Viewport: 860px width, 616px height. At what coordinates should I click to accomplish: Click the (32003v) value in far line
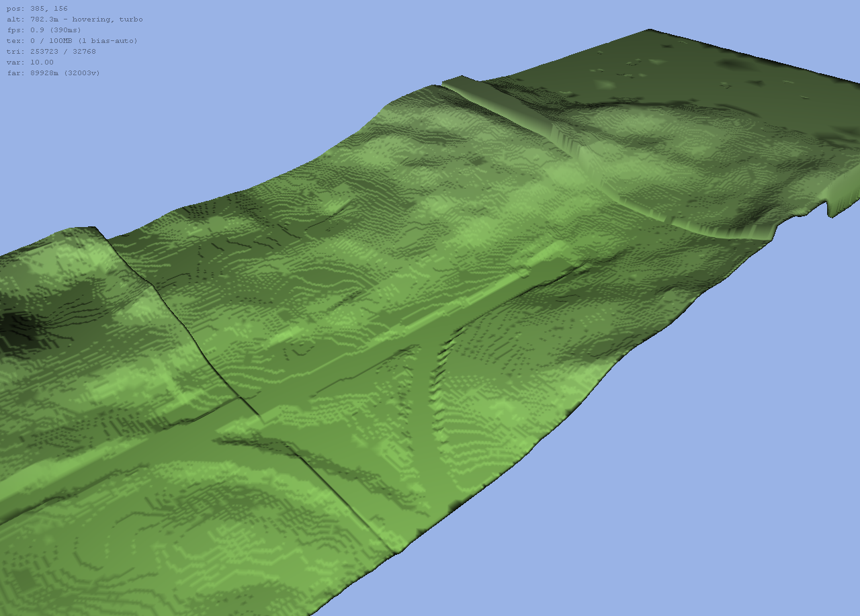pos(81,73)
